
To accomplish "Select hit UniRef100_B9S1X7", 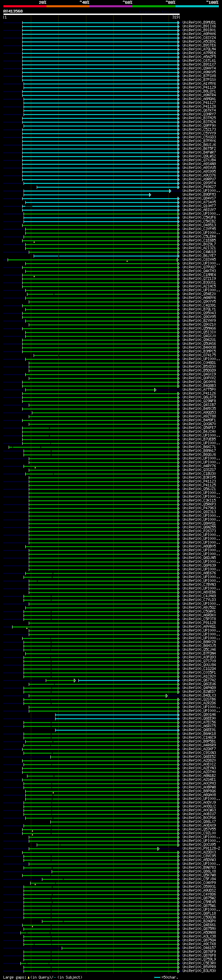I will click(x=199, y=64).
